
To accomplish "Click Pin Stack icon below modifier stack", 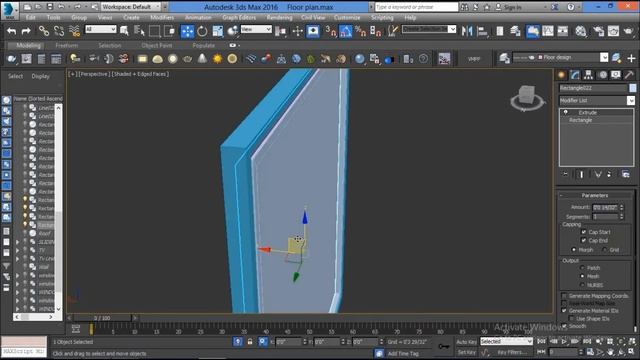I will tap(565, 174).
